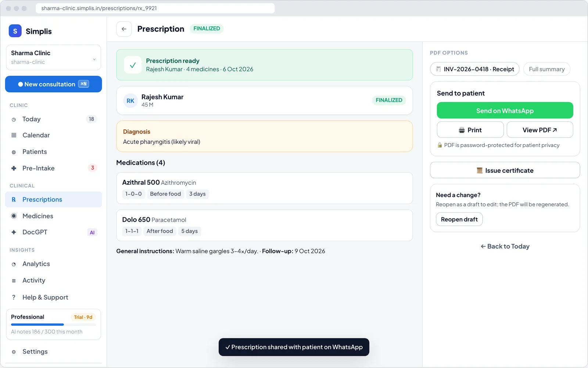The width and height of the screenshot is (588, 368).
Task: Go back using the arrow button
Action: tap(124, 29)
